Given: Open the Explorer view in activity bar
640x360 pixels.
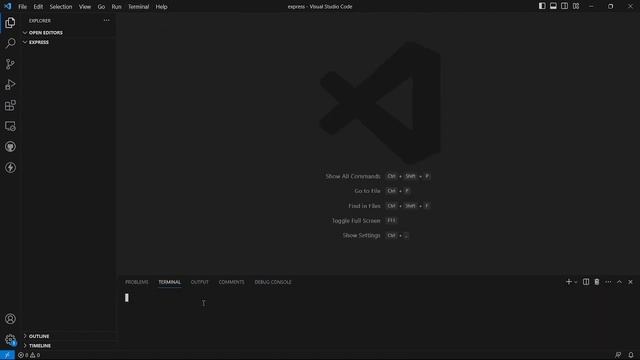Looking at the screenshot, I should (x=10, y=22).
